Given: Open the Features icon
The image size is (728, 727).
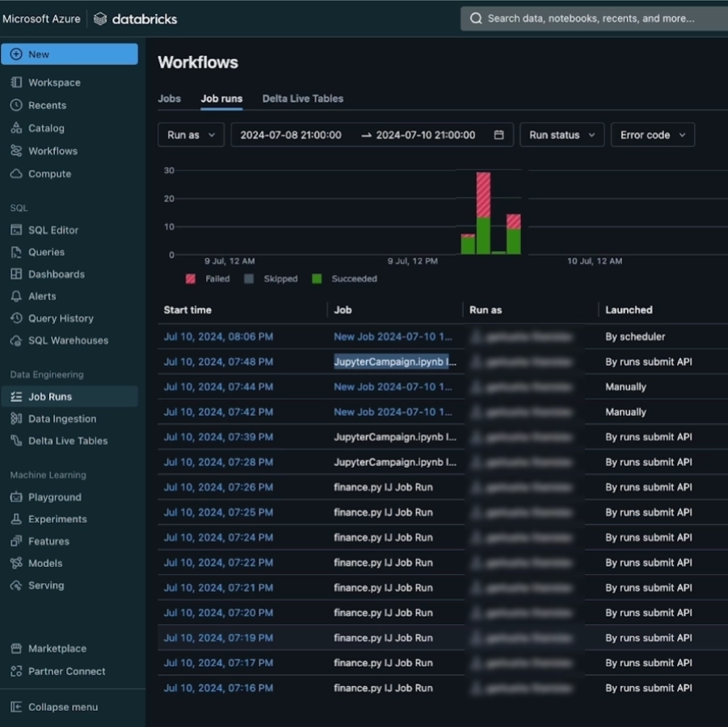Looking at the screenshot, I should (x=16, y=541).
